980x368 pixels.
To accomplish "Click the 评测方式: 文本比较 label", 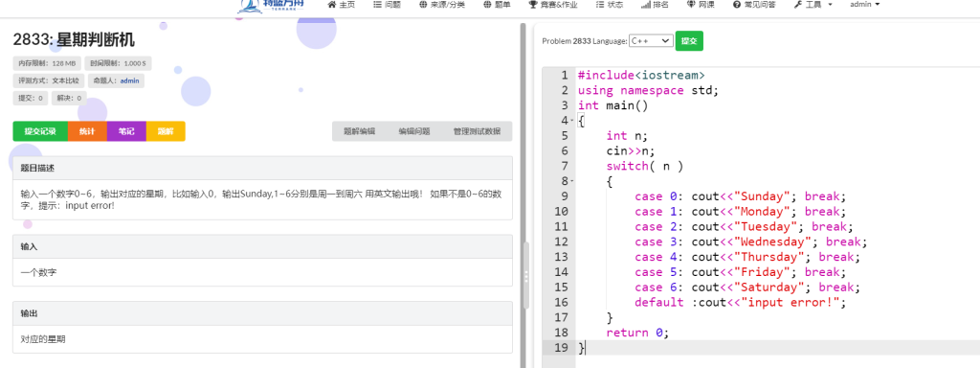I will [x=49, y=80].
